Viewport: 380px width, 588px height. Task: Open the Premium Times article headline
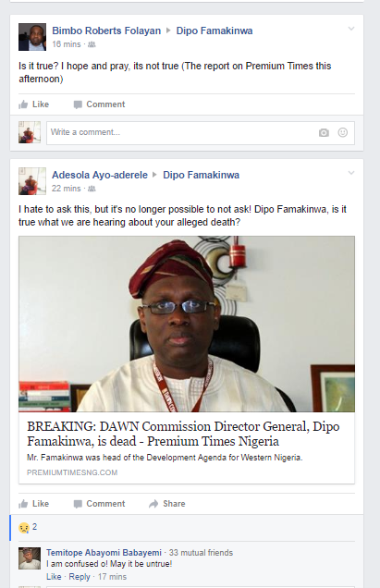pyautogui.click(x=183, y=434)
